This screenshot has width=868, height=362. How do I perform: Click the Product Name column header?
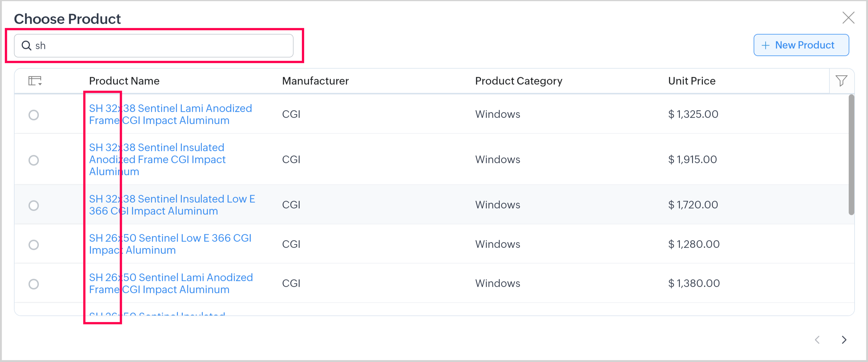[x=124, y=81]
